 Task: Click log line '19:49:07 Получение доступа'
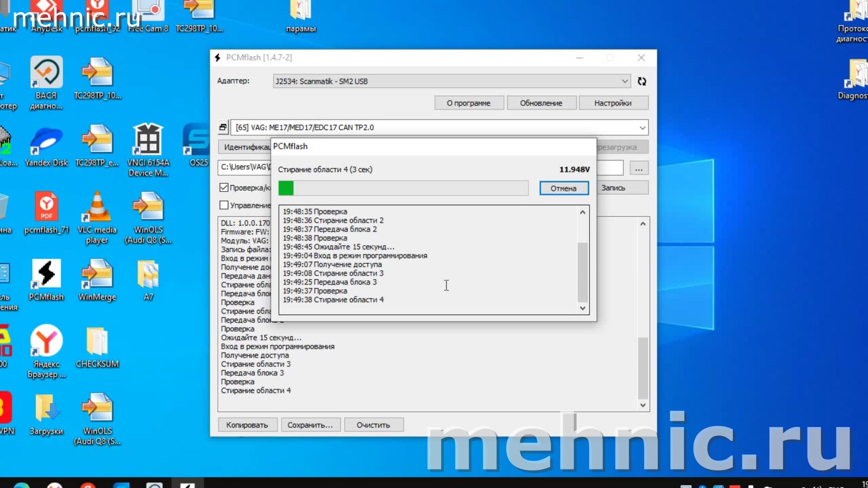(332, 264)
